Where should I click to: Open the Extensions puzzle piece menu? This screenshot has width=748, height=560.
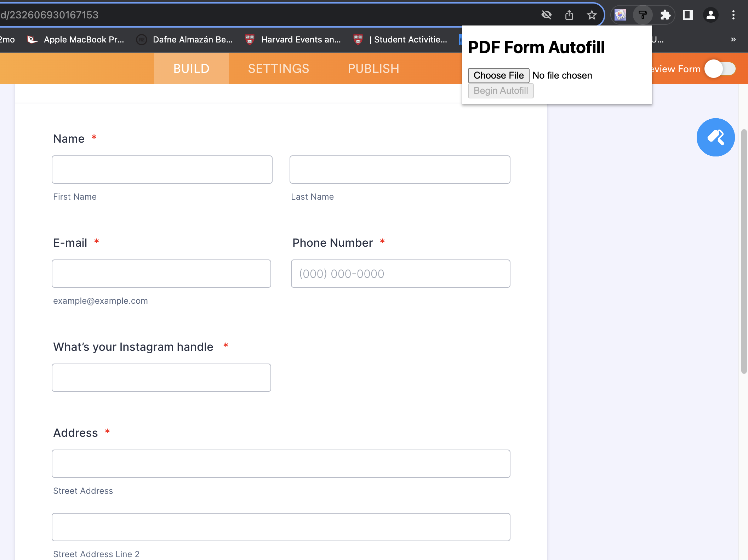click(x=665, y=15)
